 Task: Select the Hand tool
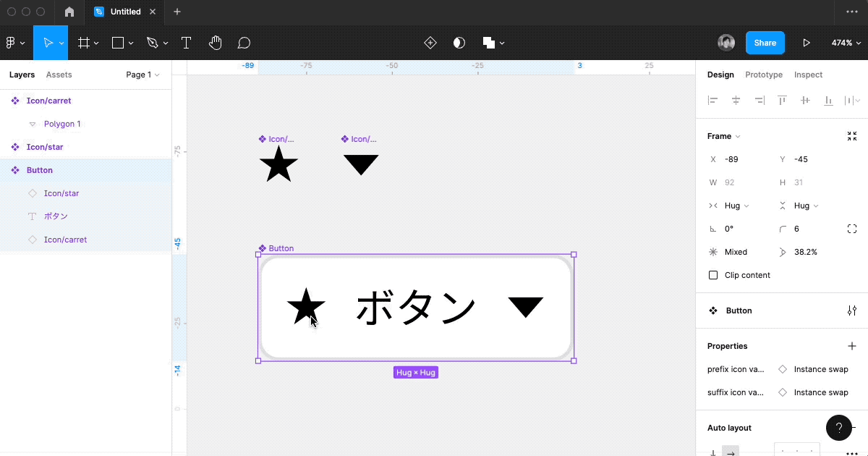pyautogui.click(x=215, y=43)
